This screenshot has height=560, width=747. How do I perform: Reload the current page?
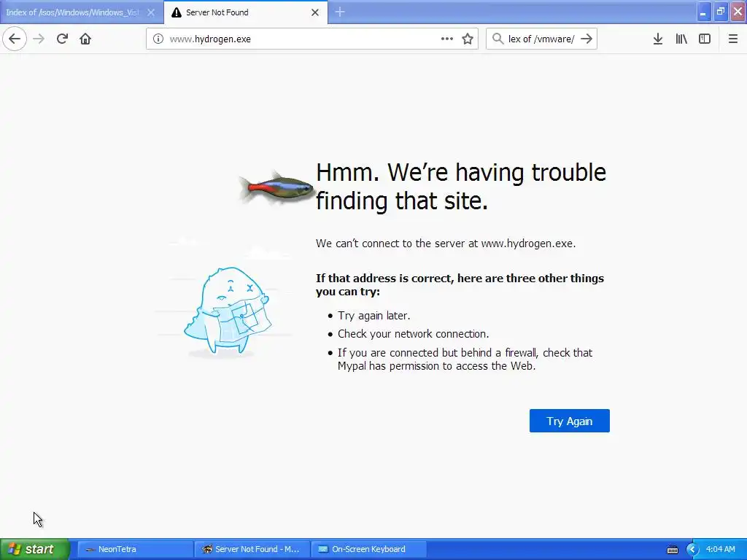click(62, 39)
